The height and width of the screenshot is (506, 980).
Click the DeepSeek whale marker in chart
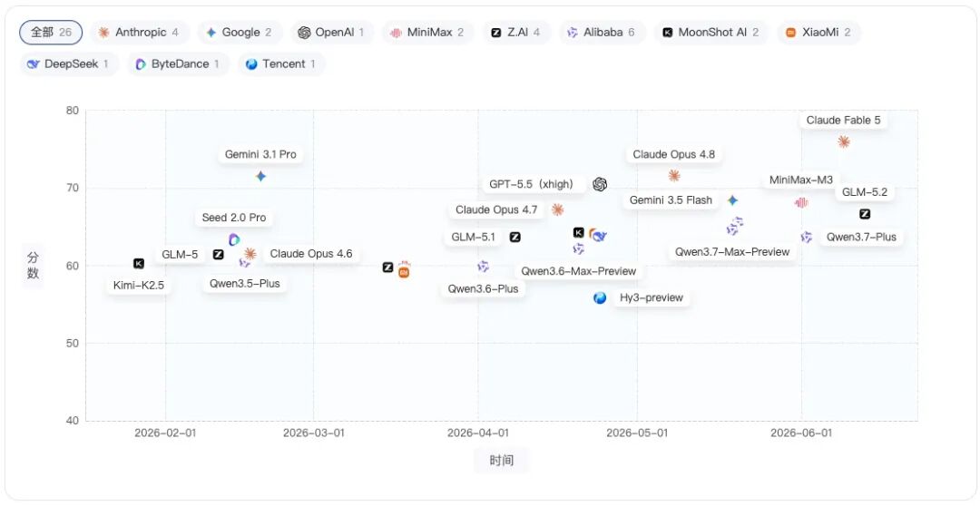pos(601,236)
